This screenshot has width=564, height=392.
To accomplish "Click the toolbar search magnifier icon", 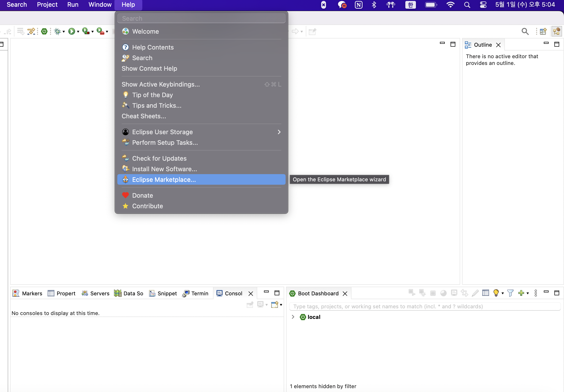I will point(525,32).
